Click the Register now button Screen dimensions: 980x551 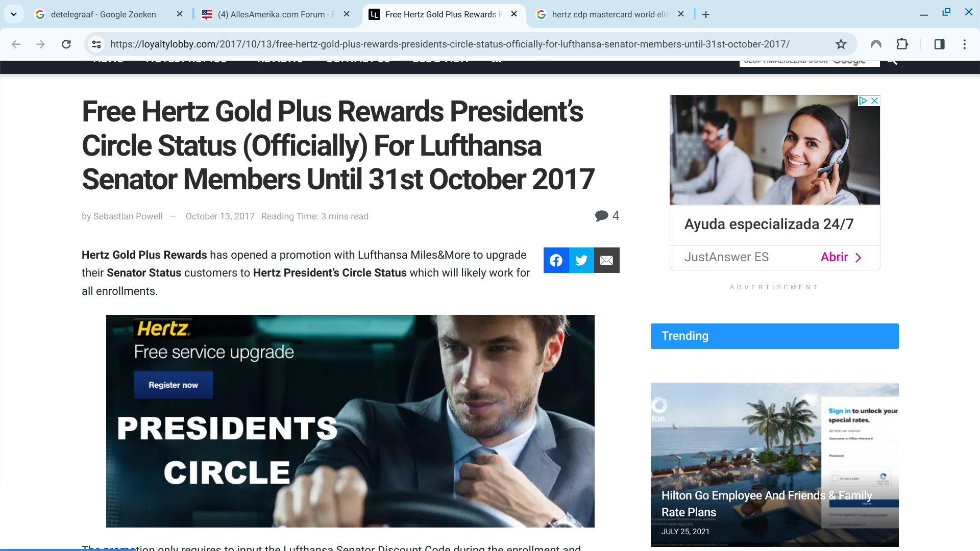pyautogui.click(x=173, y=385)
